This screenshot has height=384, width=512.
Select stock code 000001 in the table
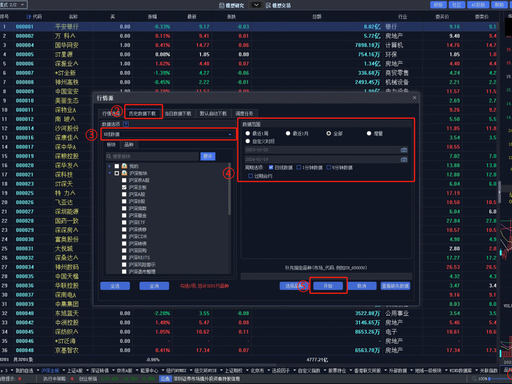pos(25,27)
